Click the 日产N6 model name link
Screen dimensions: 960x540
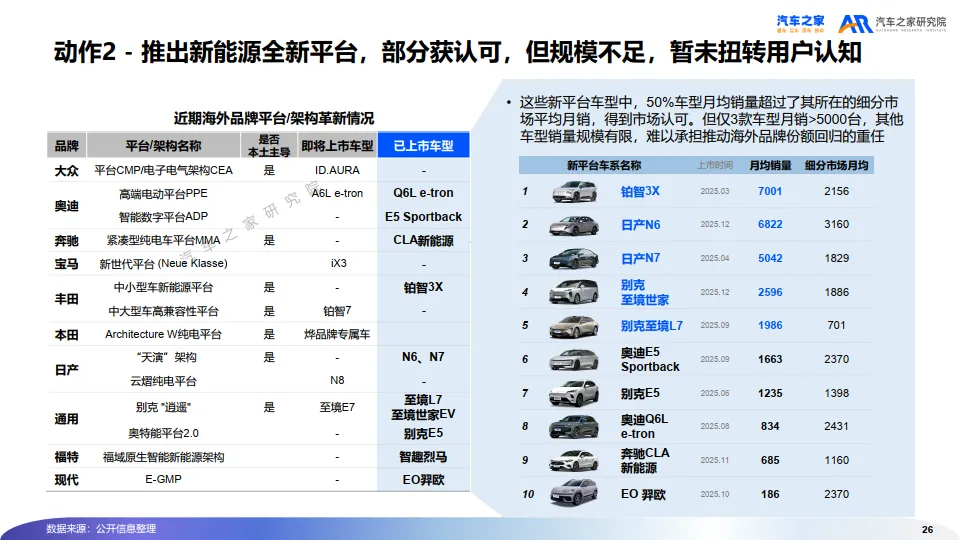coord(640,225)
